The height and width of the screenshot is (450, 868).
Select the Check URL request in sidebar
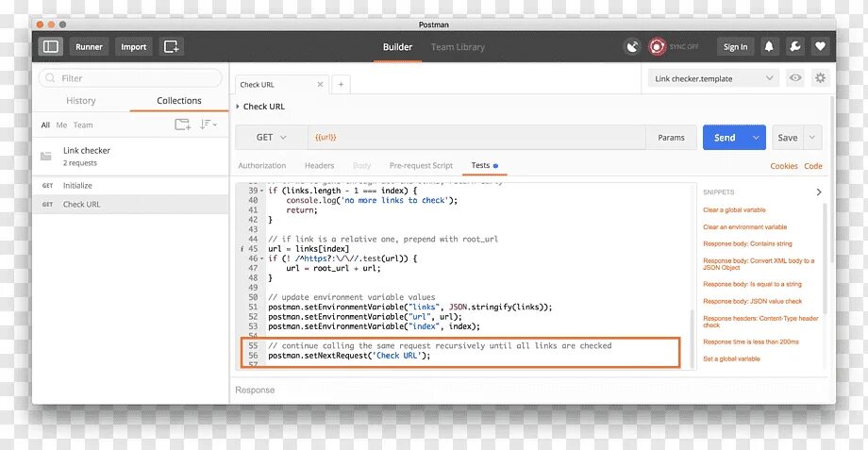pyautogui.click(x=130, y=204)
